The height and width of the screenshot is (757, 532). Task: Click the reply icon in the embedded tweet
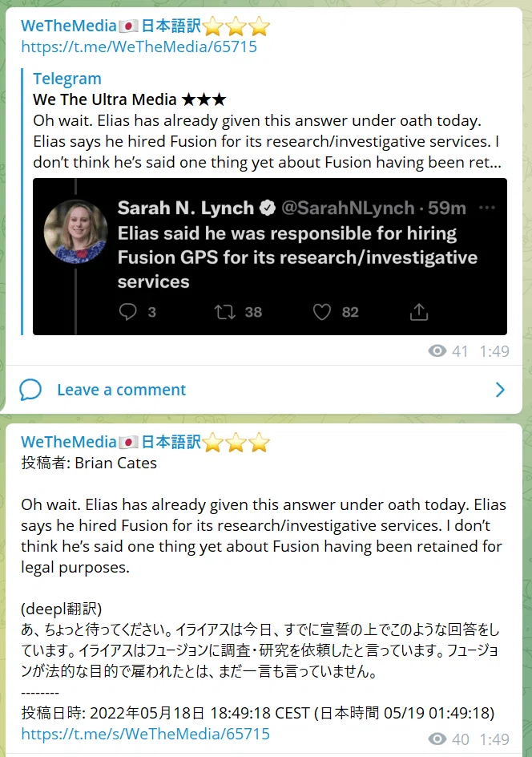pyautogui.click(x=128, y=312)
